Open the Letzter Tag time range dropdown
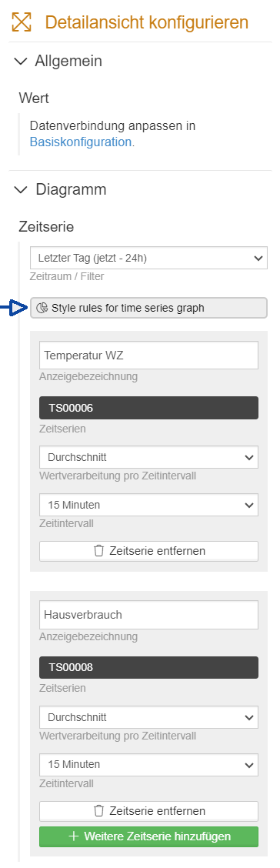The width and height of the screenshot is (280, 868). 149,258
